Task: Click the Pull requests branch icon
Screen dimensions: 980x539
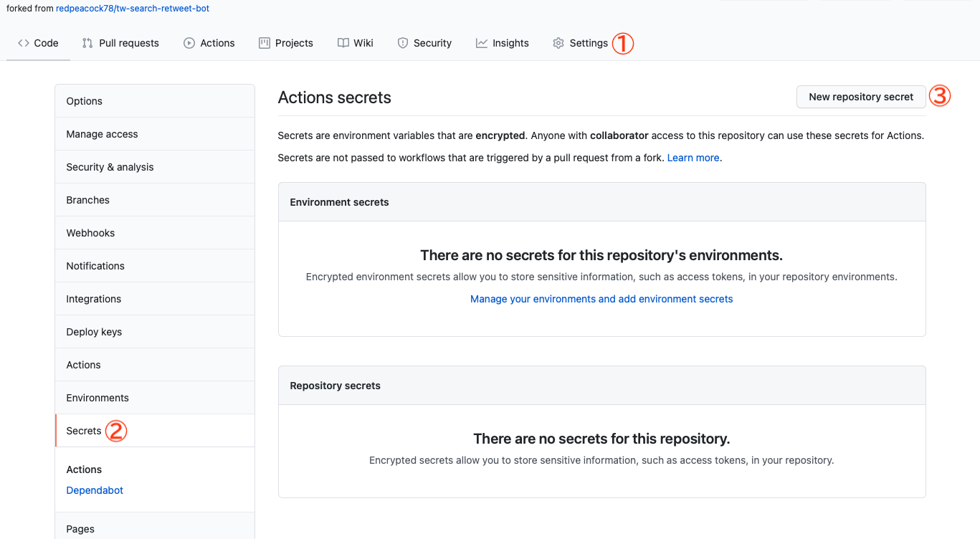Action: tap(87, 43)
